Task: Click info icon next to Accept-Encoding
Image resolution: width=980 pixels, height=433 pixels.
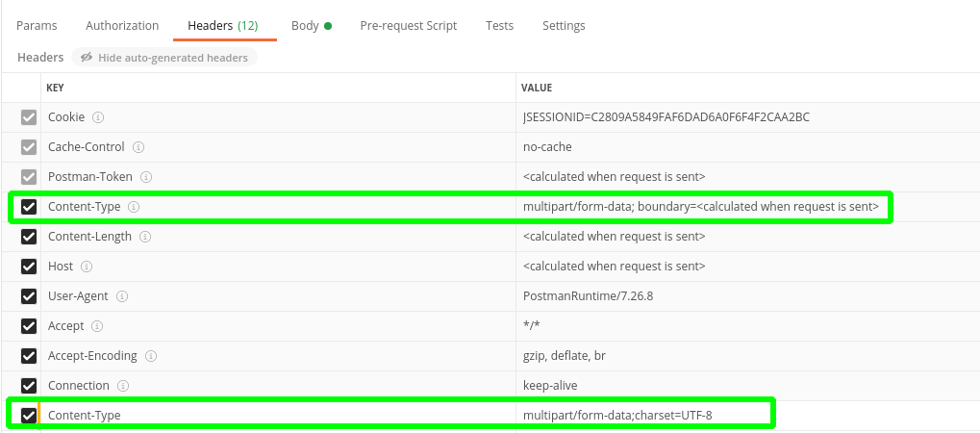Action: pyautogui.click(x=151, y=356)
